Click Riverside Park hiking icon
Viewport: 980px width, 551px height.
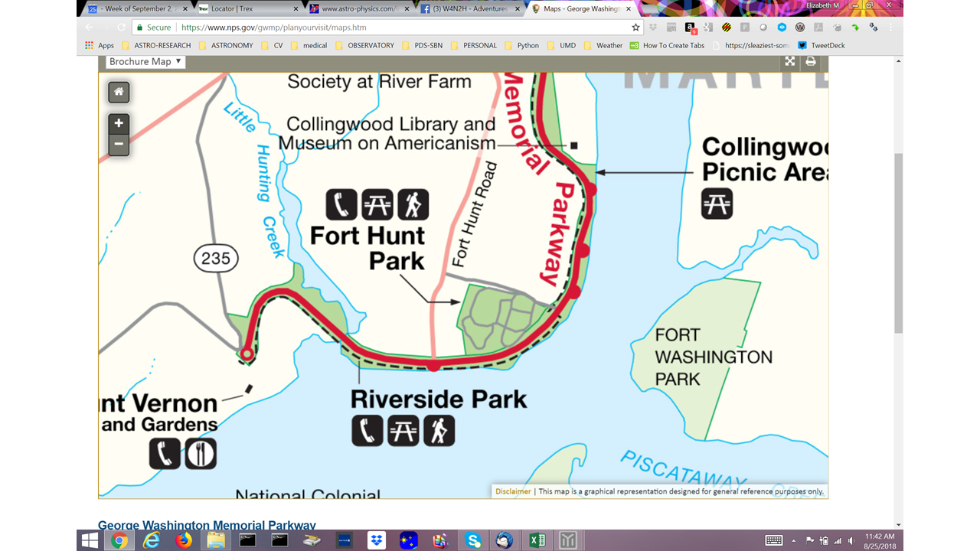(x=439, y=431)
